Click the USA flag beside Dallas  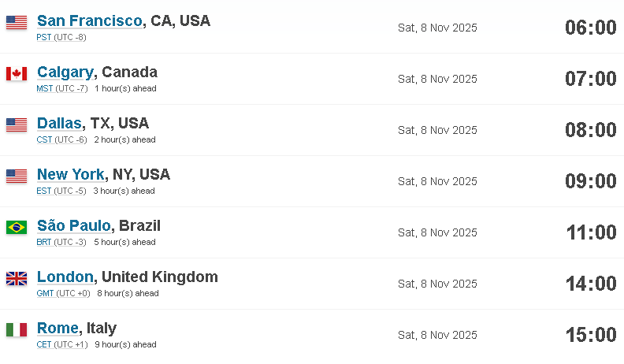point(17,125)
